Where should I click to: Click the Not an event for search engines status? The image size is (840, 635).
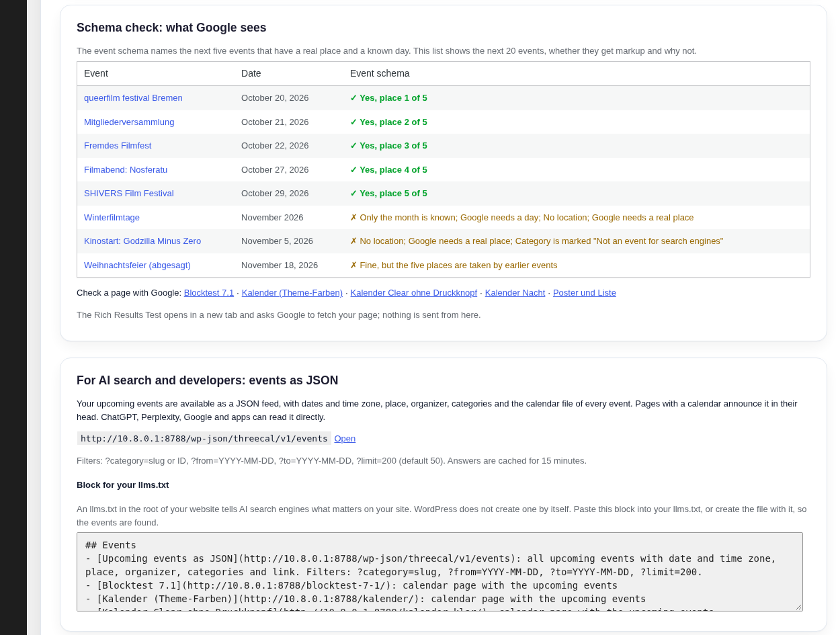(536, 241)
